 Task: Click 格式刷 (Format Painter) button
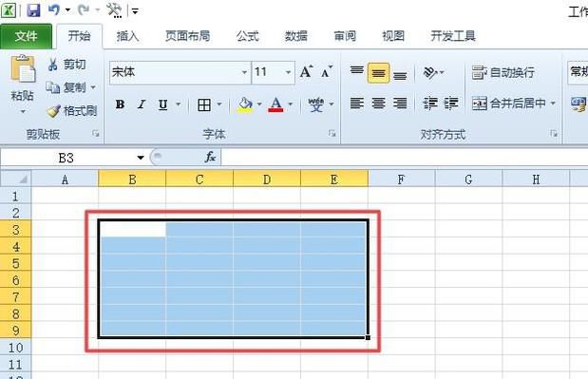coord(72,111)
